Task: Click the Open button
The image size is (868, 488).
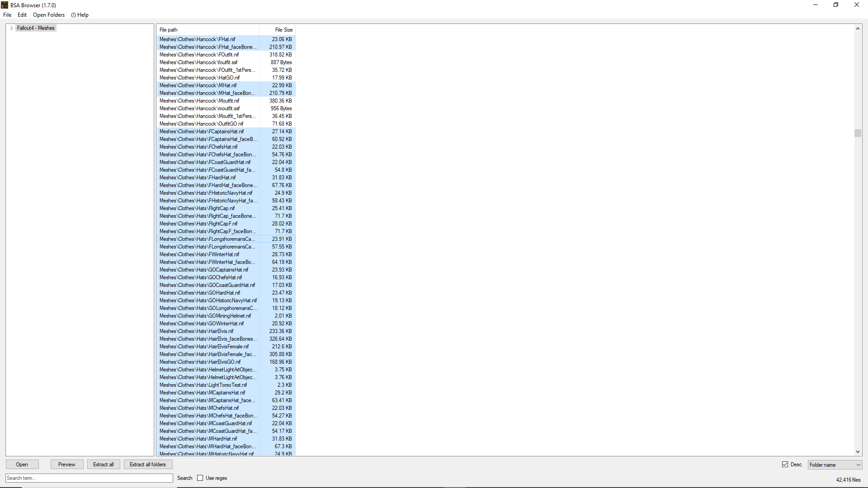Action: pyautogui.click(x=22, y=465)
